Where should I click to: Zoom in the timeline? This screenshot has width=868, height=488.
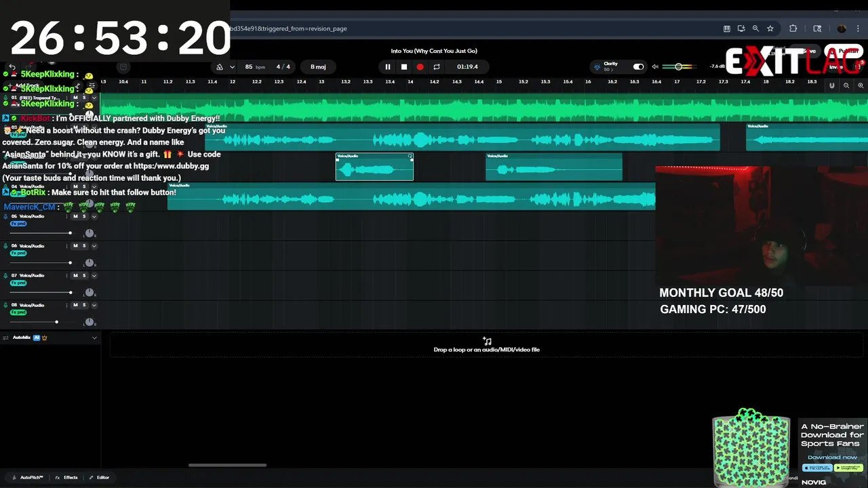point(861,85)
